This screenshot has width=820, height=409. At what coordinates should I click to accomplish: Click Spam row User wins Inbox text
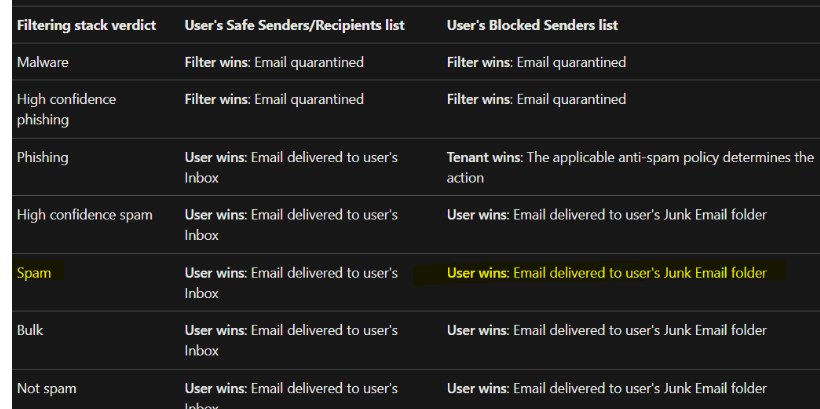pos(291,283)
